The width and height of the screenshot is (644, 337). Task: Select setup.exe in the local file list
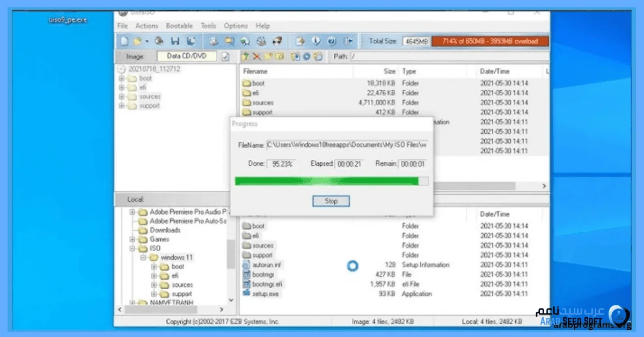[x=265, y=294]
